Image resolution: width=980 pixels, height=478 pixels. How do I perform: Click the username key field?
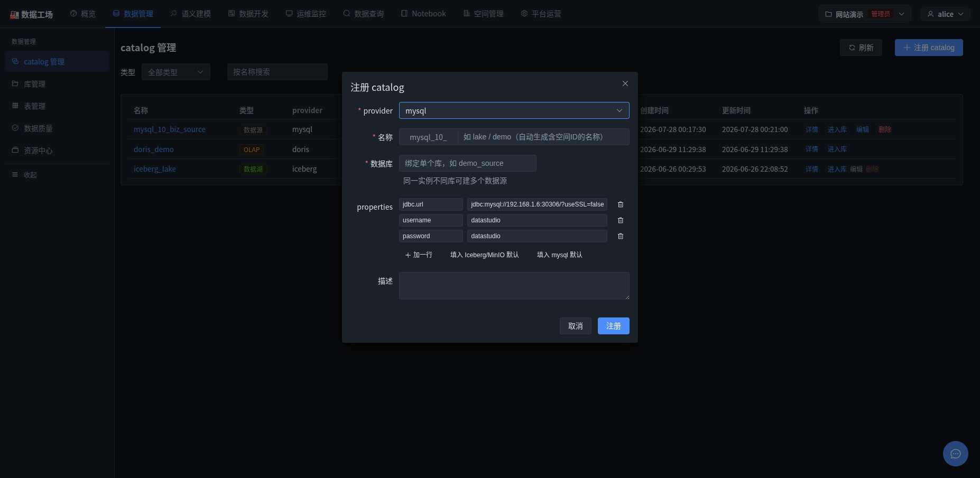(x=431, y=220)
